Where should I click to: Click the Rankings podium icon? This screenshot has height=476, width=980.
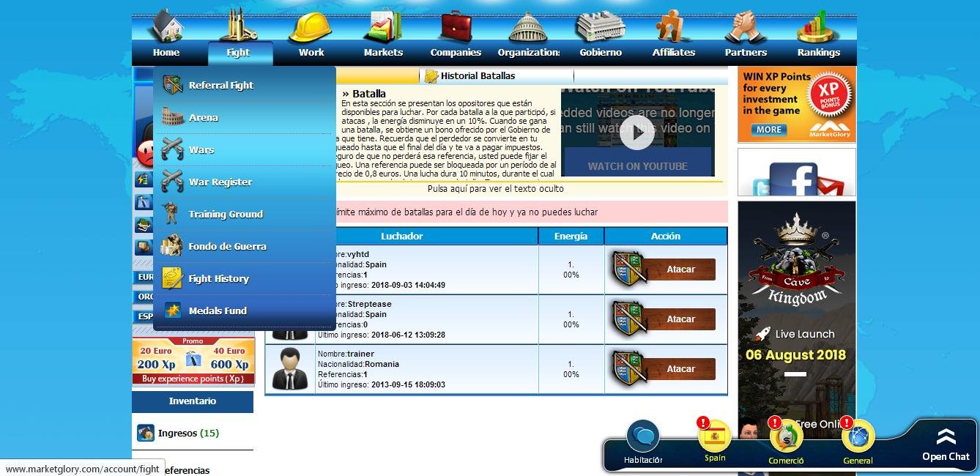point(818,26)
